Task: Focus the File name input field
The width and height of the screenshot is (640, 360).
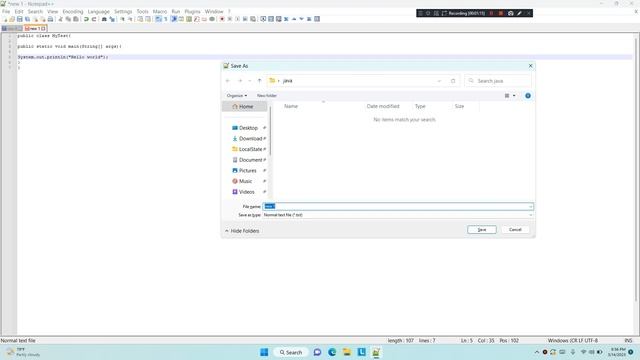Action: click(x=398, y=207)
